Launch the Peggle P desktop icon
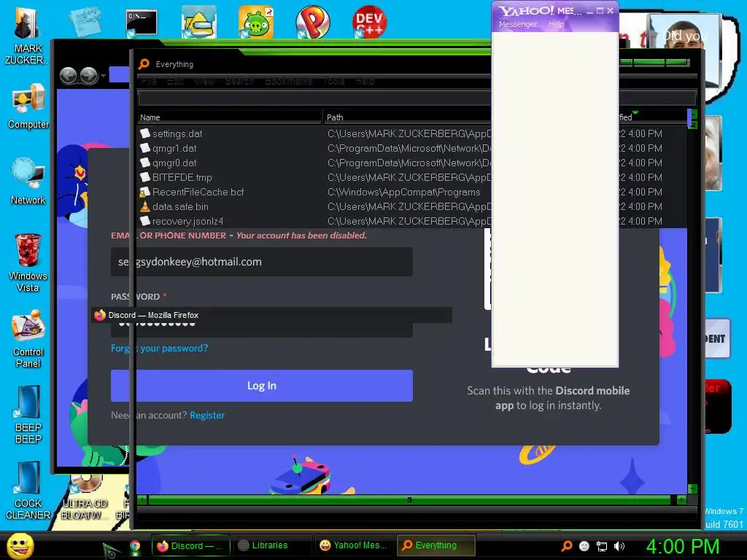Viewport: 747px width, 560px height. pyautogui.click(x=312, y=23)
